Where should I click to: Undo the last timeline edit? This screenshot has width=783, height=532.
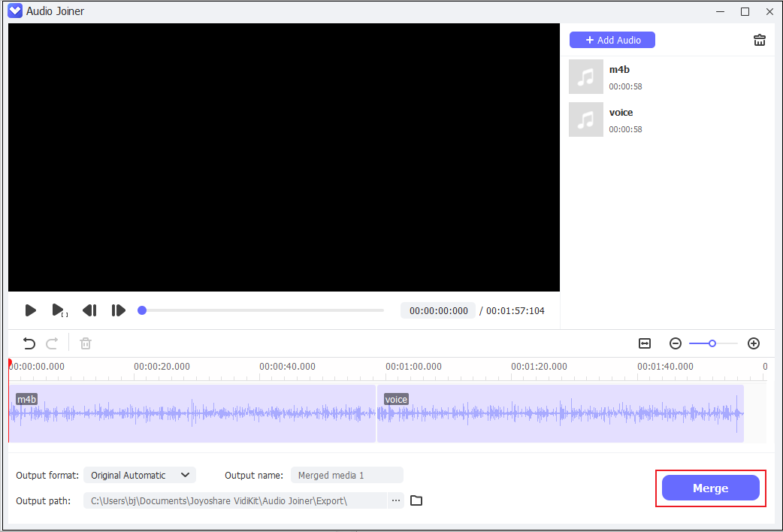[29, 343]
